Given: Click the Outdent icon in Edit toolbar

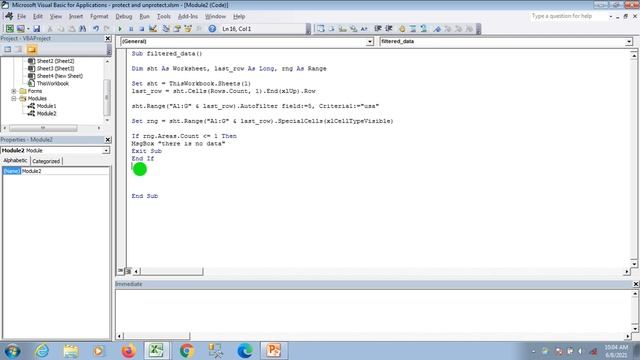Looking at the screenshot, I should [389, 29].
